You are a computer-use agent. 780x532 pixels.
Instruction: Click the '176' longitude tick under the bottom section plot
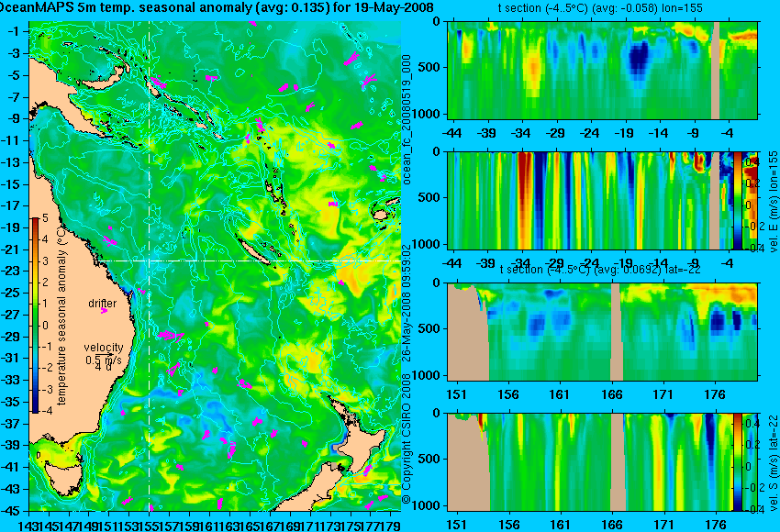point(716,525)
